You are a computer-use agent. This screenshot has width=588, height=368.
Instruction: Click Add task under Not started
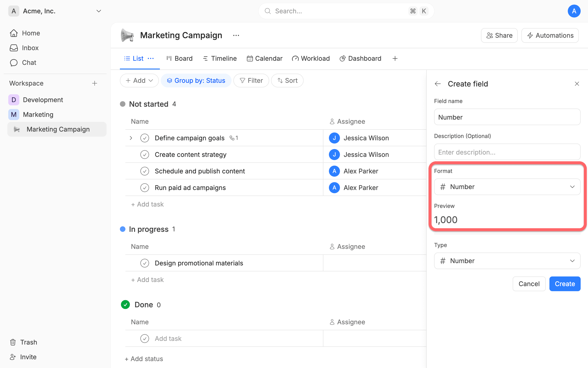[x=147, y=204]
